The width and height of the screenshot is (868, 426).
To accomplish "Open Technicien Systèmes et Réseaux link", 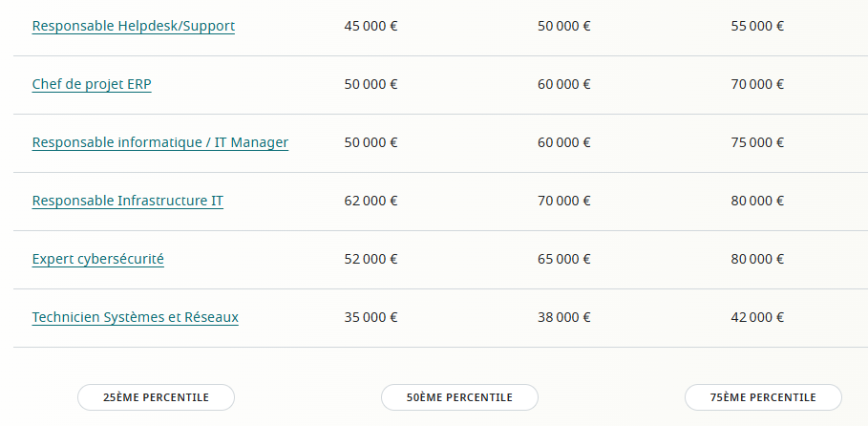I will click(x=135, y=317).
